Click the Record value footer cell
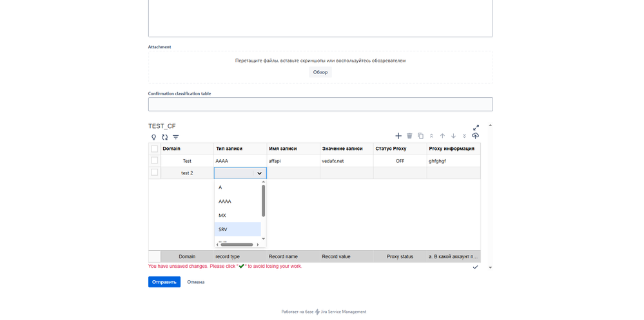The height and width of the screenshot is (320, 644). coord(347,256)
